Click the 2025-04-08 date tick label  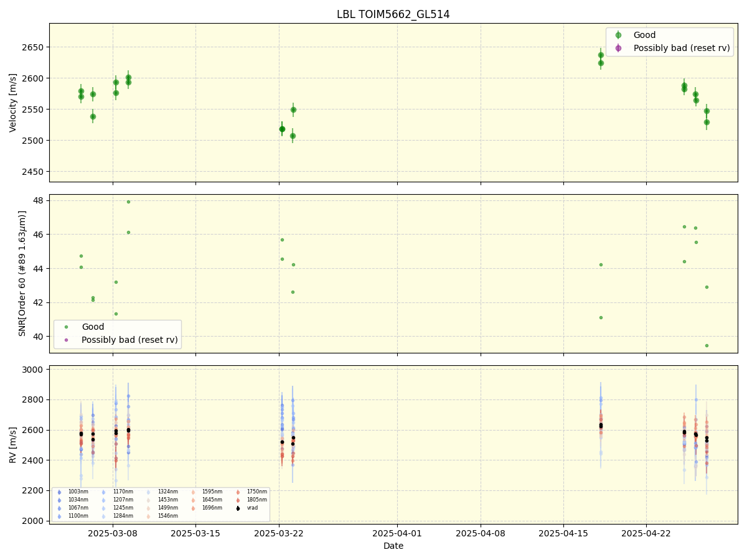[x=481, y=533]
